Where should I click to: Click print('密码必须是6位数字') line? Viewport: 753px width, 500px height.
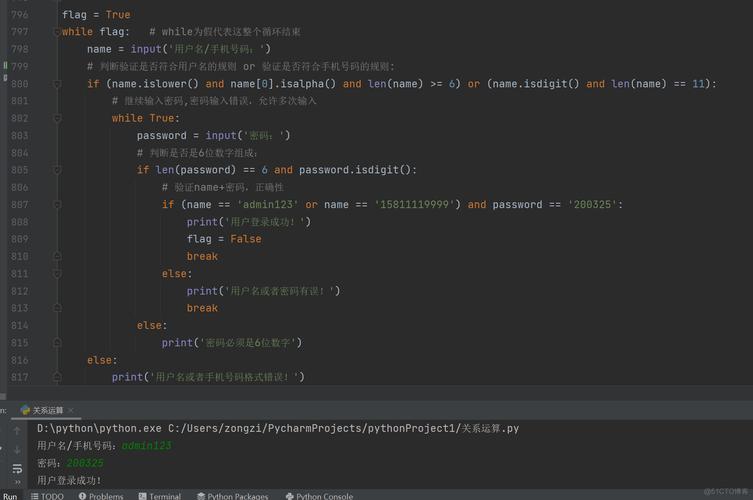pos(232,342)
